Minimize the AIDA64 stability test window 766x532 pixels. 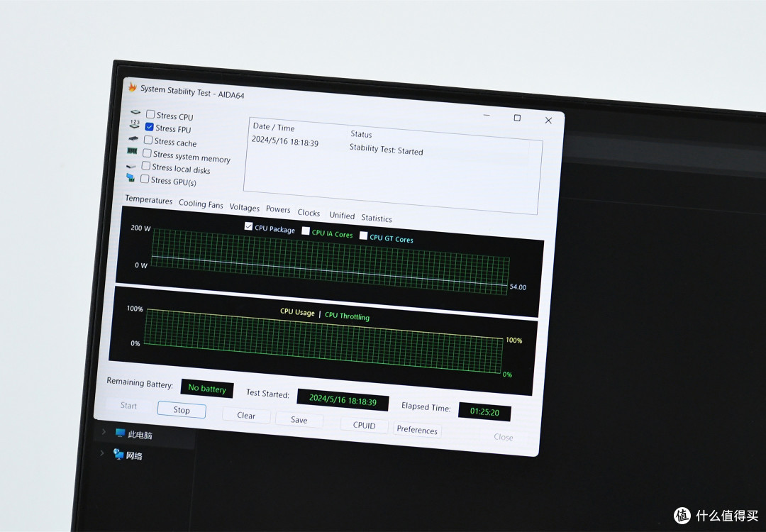[487, 116]
